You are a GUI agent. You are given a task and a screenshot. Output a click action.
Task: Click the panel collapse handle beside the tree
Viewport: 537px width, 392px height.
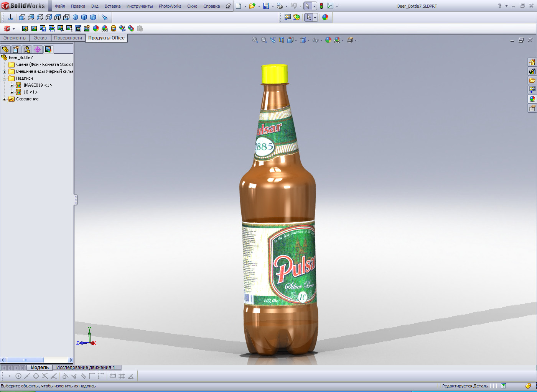click(76, 200)
